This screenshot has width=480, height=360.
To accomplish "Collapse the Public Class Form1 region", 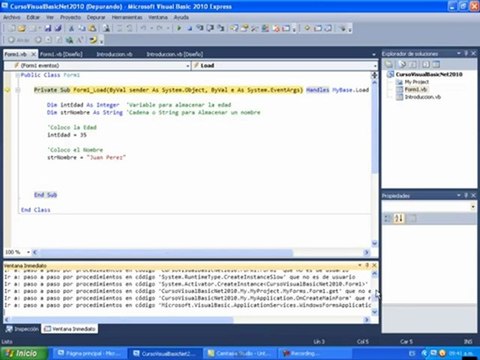I will [x=17, y=75].
